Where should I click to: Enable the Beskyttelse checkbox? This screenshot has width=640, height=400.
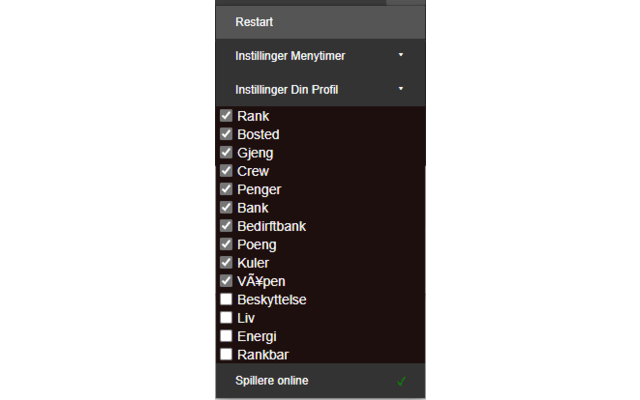(226, 300)
